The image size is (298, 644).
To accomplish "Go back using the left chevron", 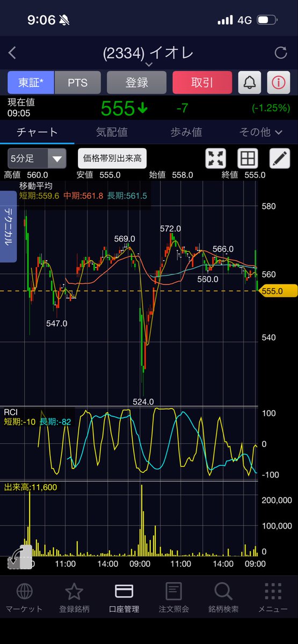I will coord(12,53).
